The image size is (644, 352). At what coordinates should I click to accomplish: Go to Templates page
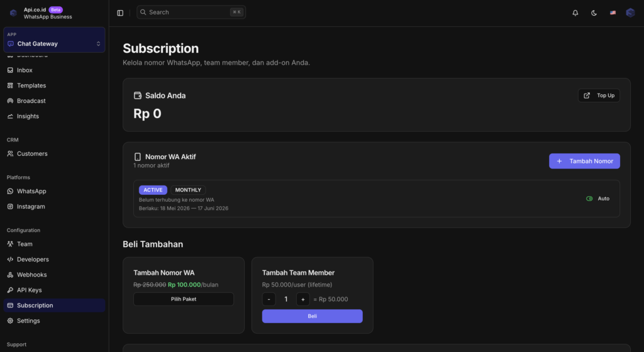click(54, 85)
